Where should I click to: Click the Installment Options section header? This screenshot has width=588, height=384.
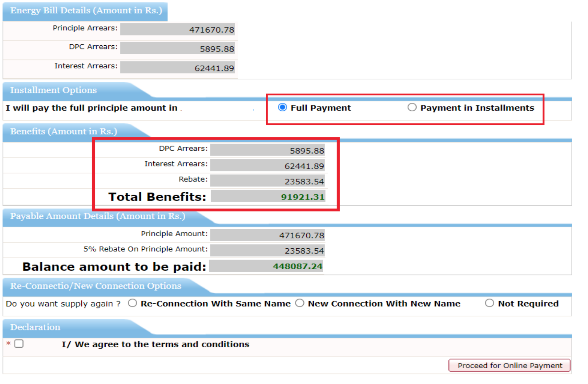click(54, 90)
